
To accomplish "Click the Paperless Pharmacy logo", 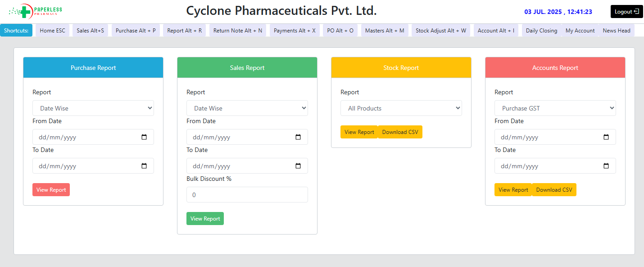I will (35, 11).
